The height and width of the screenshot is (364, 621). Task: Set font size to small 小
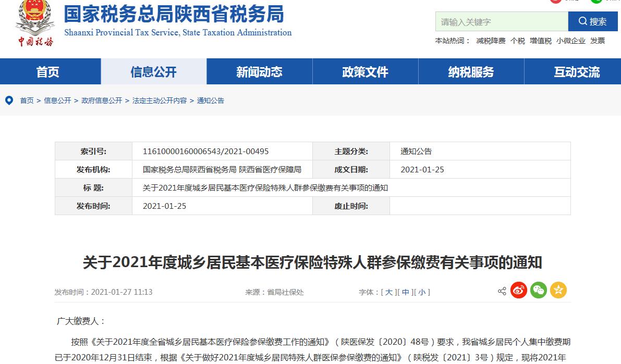click(x=422, y=292)
